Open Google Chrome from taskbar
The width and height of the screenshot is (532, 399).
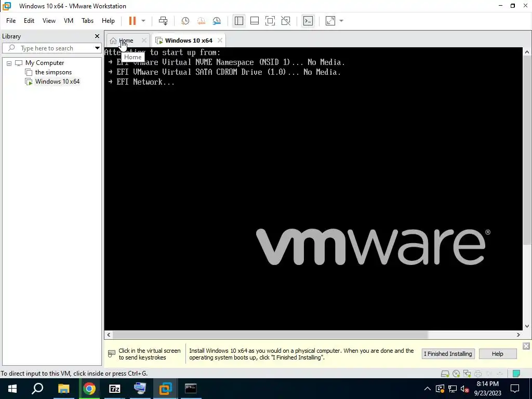(89, 389)
